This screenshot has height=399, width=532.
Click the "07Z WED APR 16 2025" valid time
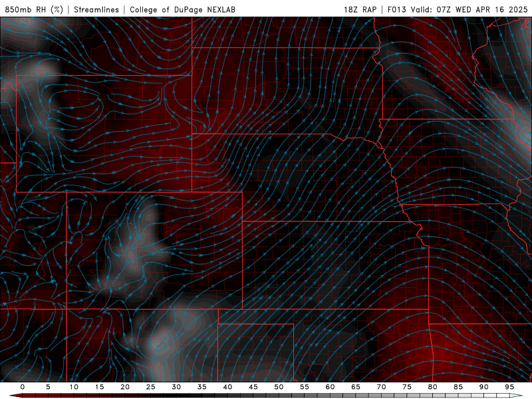click(x=482, y=9)
